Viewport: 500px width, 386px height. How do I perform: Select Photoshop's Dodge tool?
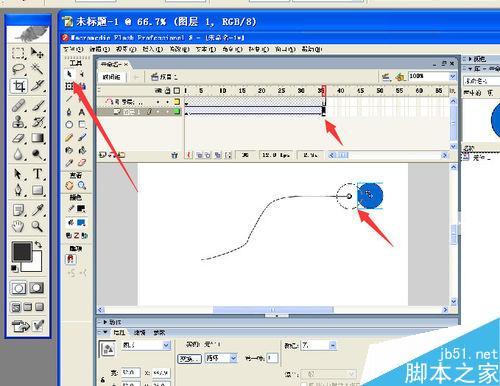(x=37, y=154)
